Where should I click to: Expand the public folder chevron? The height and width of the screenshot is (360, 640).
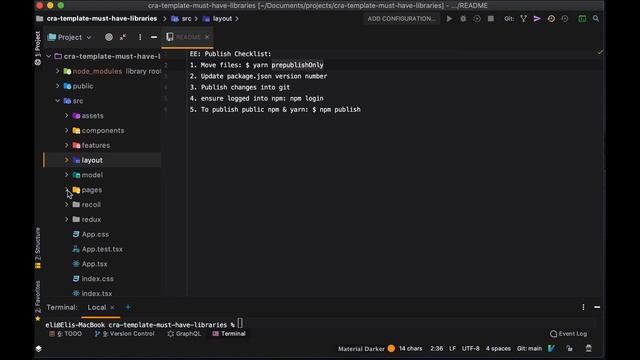(x=58, y=86)
